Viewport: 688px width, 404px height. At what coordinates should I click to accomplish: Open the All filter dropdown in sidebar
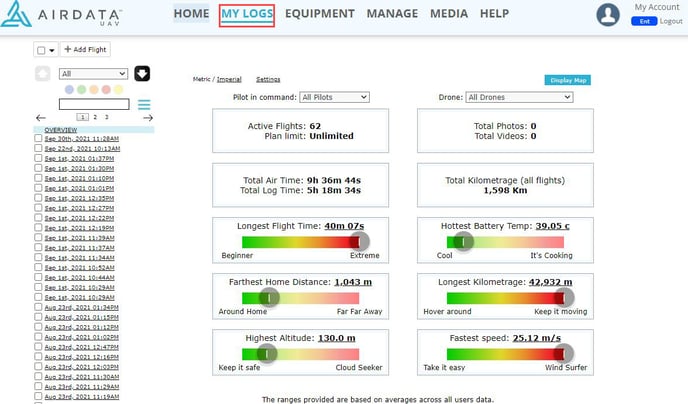point(93,73)
